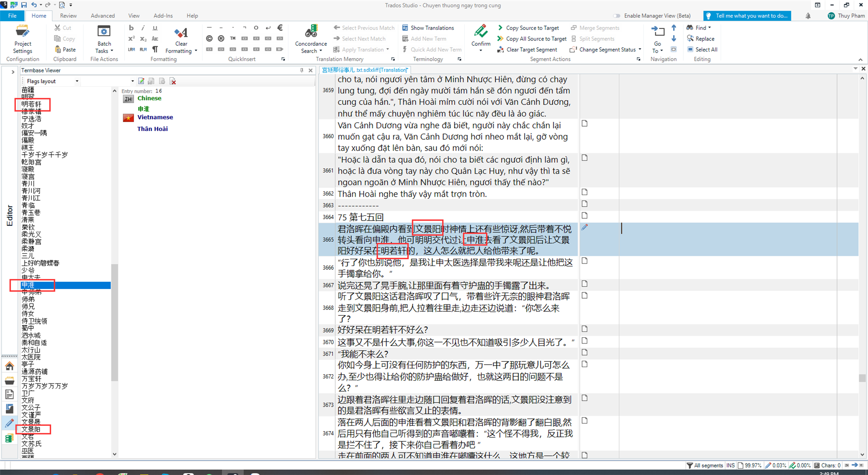Image resolution: width=868 pixels, height=475 pixels.
Task: Insert the registered trademark symbol
Action: (x=221, y=39)
